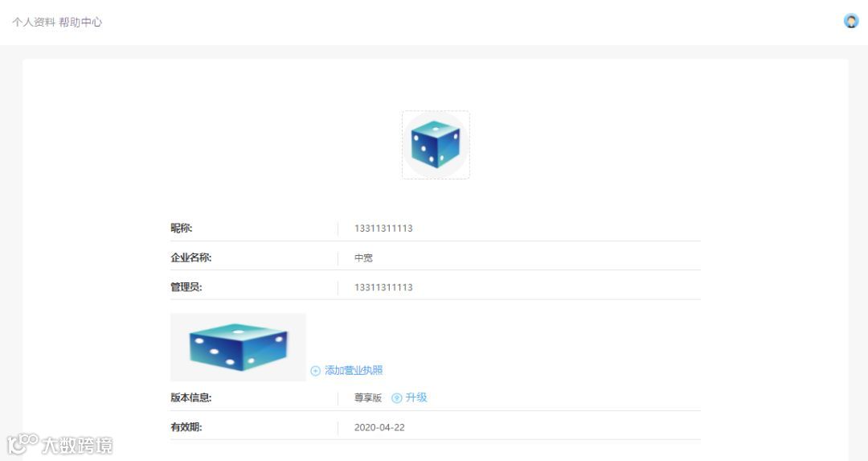
Task: Click the 添加营业执照 link
Action: coord(353,370)
